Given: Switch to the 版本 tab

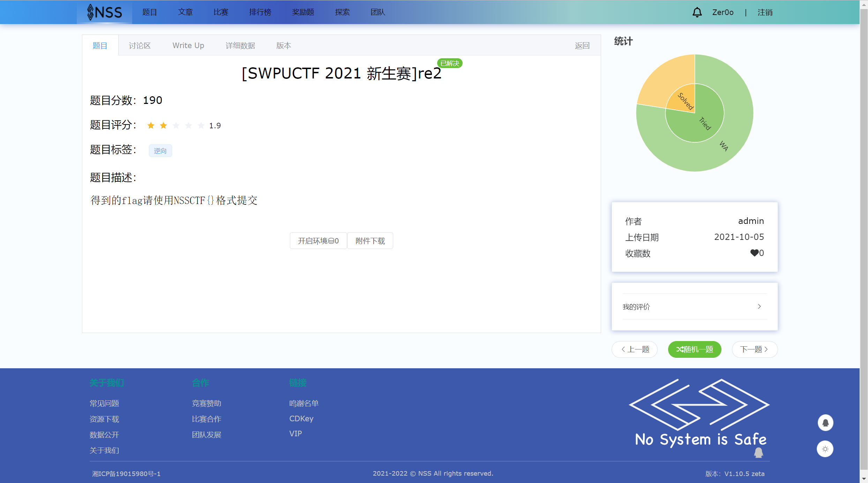Looking at the screenshot, I should click(x=284, y=45).
